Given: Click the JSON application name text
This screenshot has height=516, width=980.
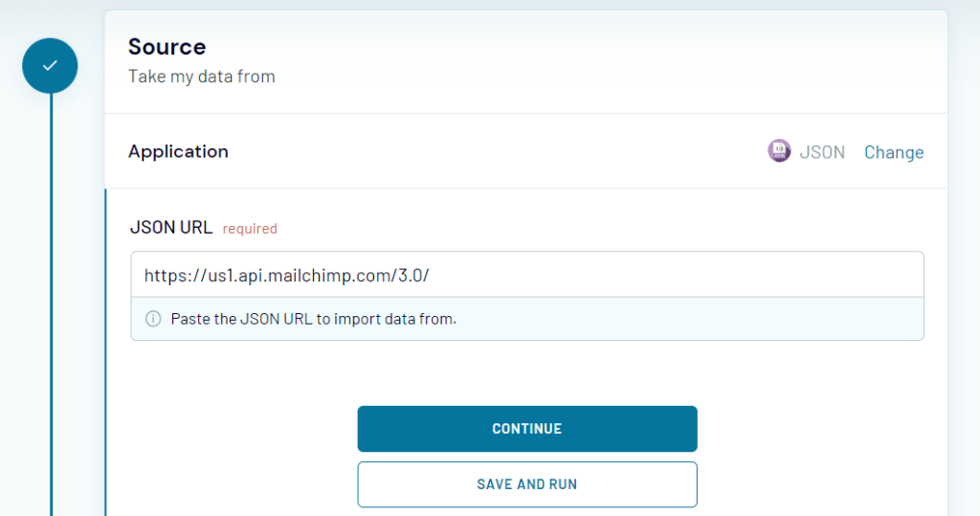Looking at the screenshot, I should tap(822, 152).
